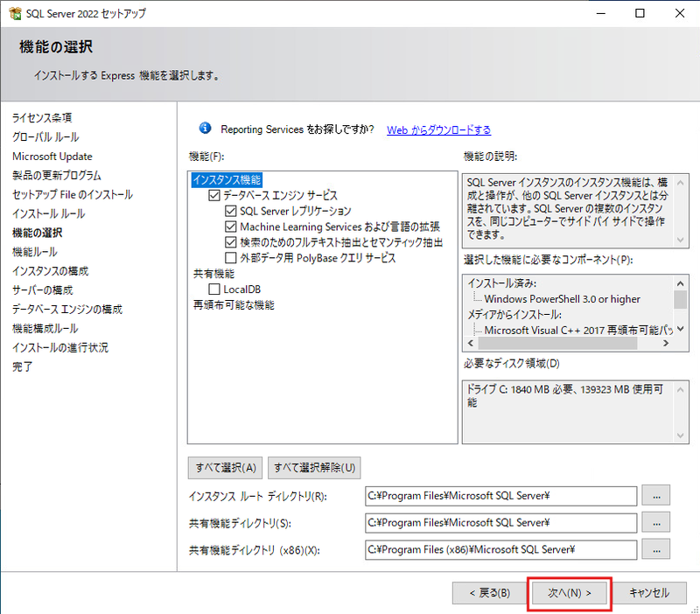Select インストールの進行状況 step in sidebar
The height and width of the screenshot is (614, 700).
pyautogui.click(x=60, y=347)
